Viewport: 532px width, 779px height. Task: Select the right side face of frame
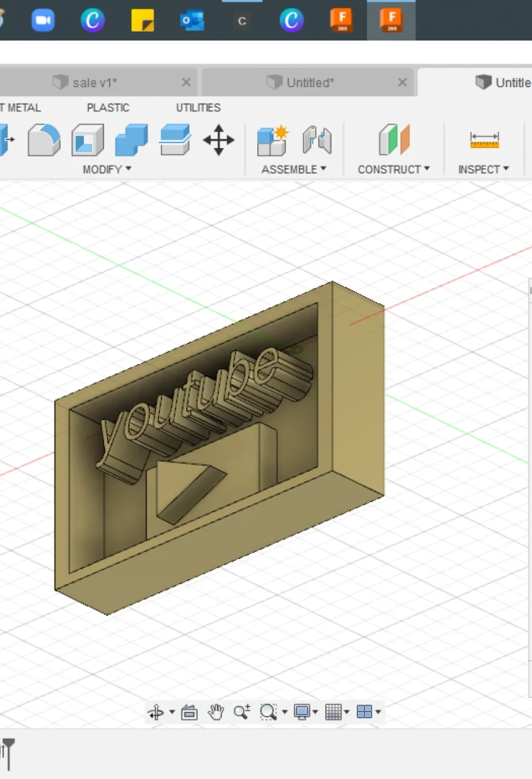358,387
